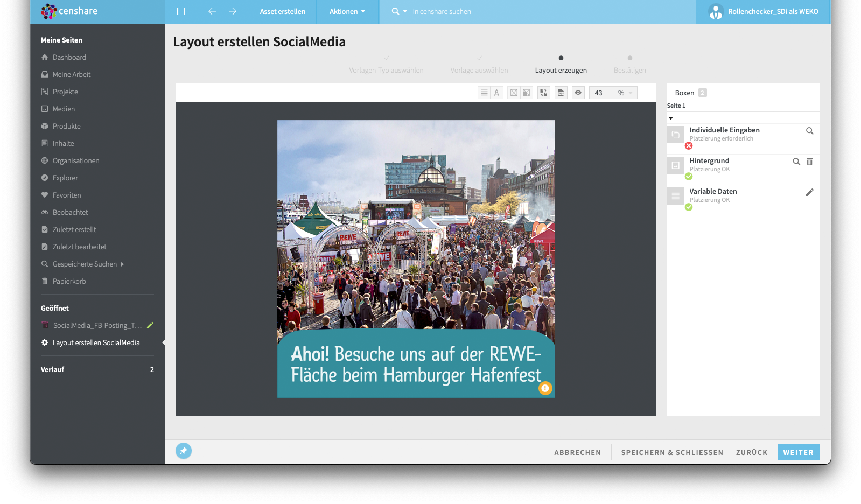Go back with the left arrow

tap(212, 11)
